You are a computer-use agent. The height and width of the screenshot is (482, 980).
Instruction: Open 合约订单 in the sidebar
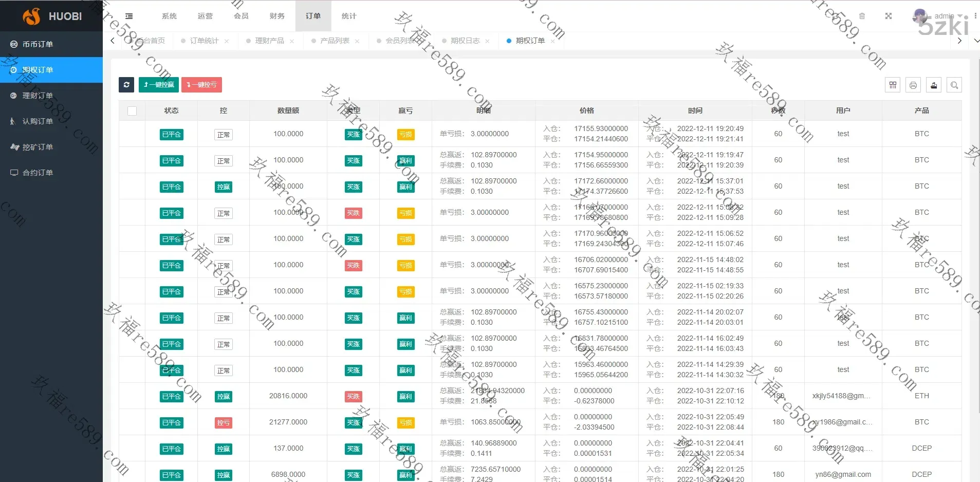coord(38,173)
